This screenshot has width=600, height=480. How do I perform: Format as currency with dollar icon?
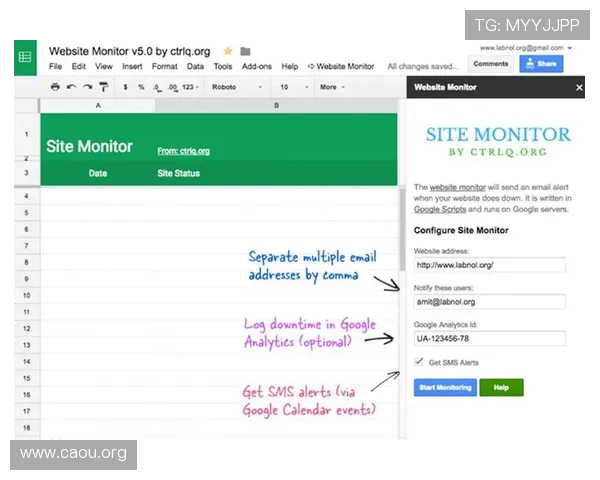tap(125, 87)
